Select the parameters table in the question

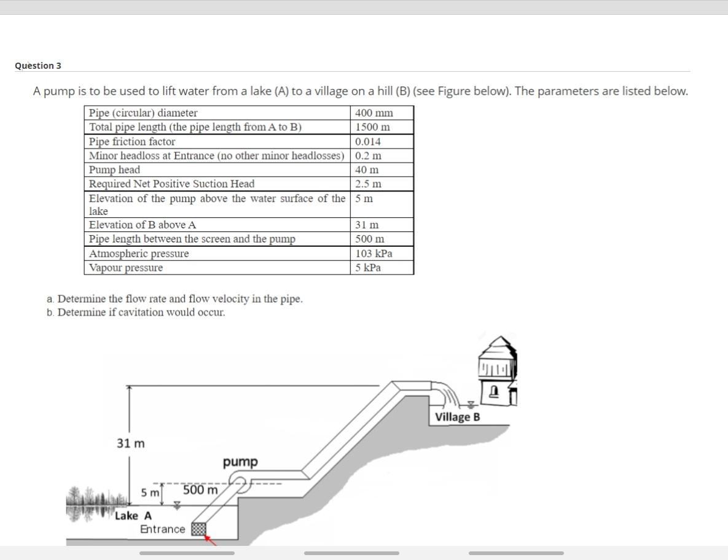click(x=248, y=189)
